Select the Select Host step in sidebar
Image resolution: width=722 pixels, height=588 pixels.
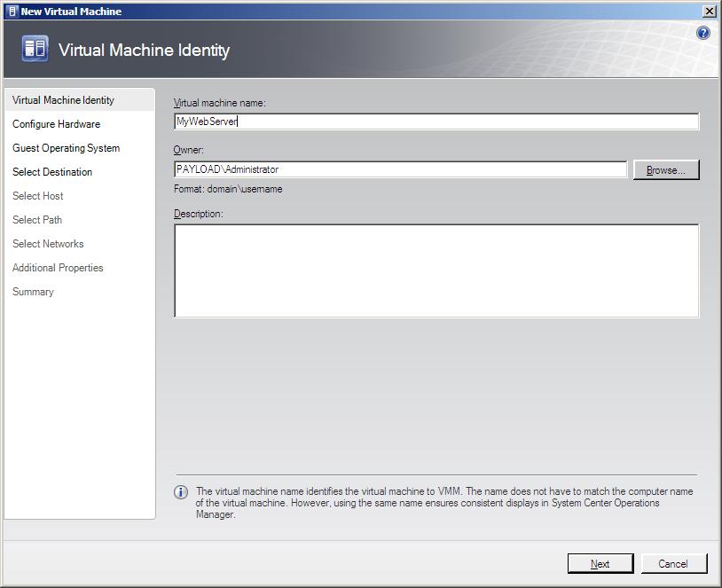(38, 196)
